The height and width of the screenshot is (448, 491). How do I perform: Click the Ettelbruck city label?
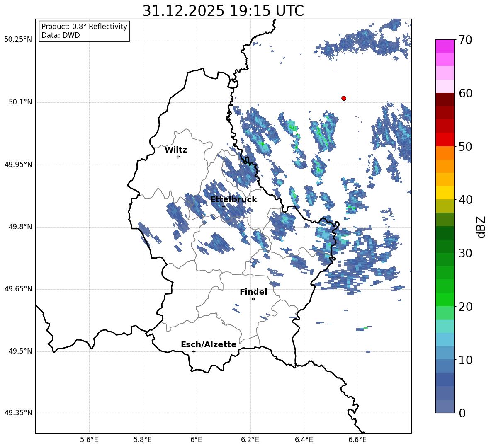pyautogui.click(x=233, y=200)
